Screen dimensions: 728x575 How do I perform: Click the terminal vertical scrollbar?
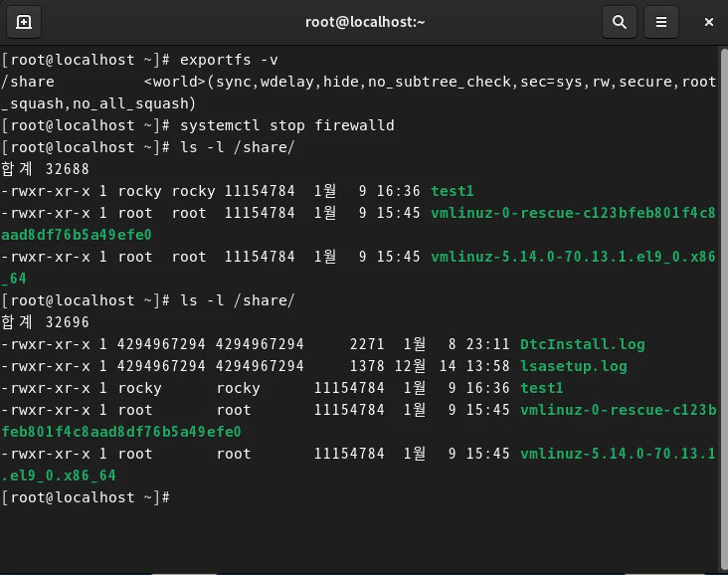click(x=723, y=308)
